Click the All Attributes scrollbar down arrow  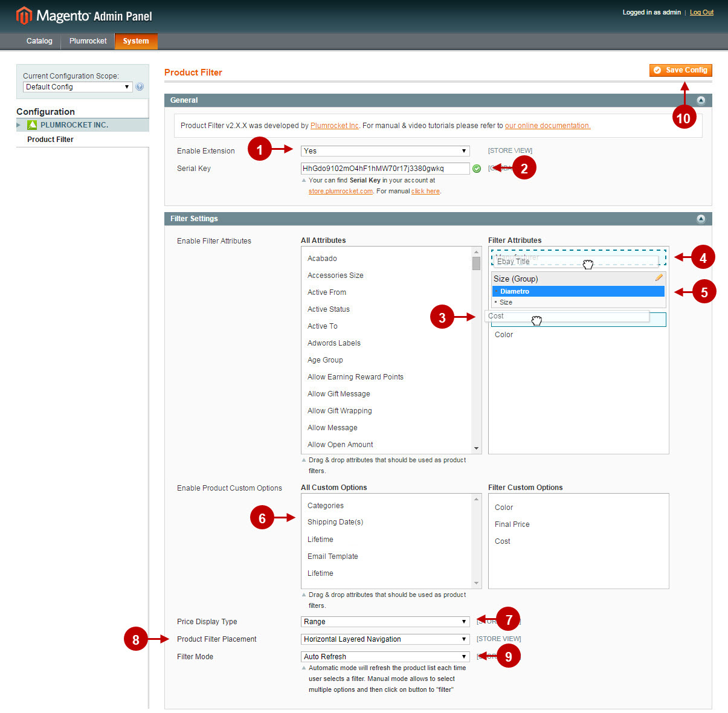pos(476,448)
